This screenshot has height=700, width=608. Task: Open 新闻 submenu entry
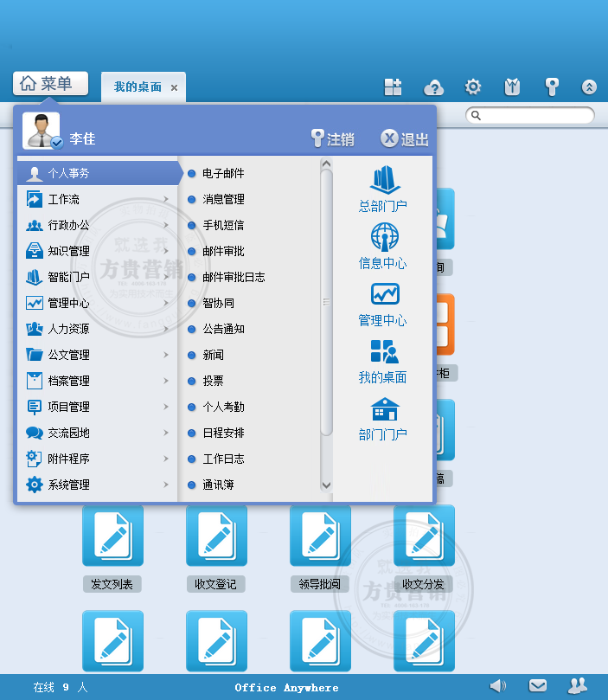(213, 355)
